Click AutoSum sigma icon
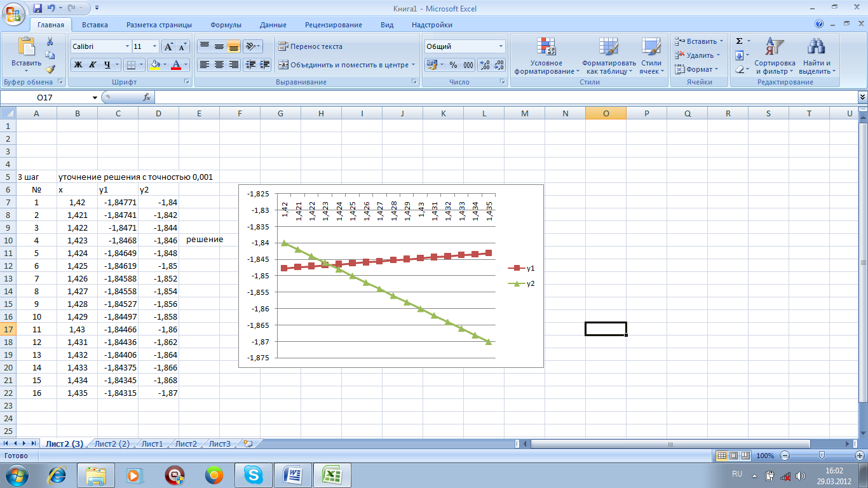The image size is (868, 488). [x=739, y=41]
